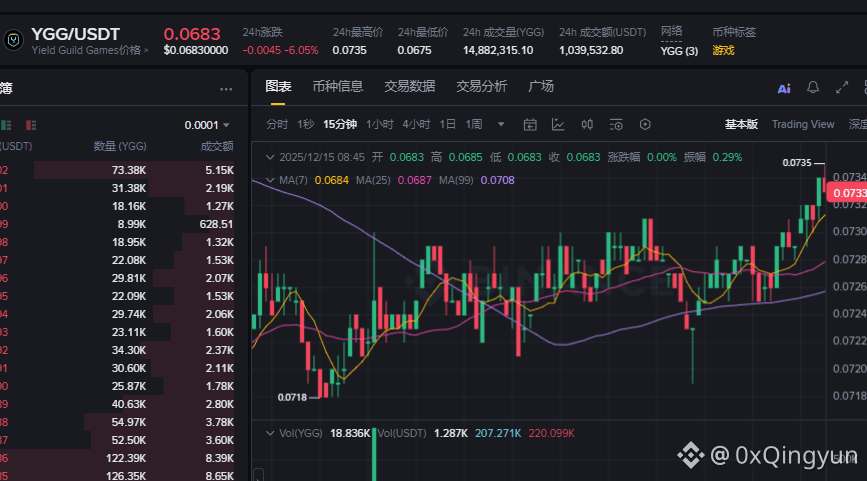
Task: Click the YGG/USDT pair title
Action: 75,34
